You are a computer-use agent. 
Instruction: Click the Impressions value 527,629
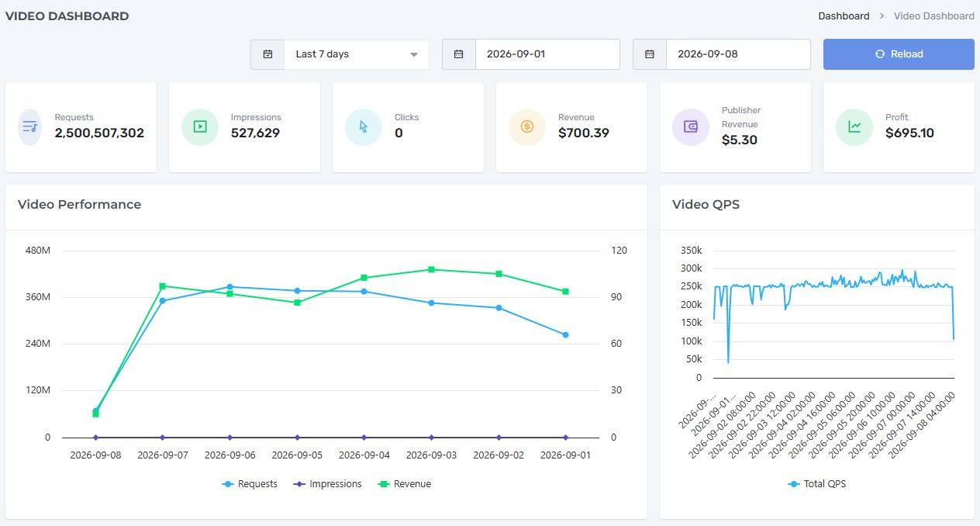[255, 133]
